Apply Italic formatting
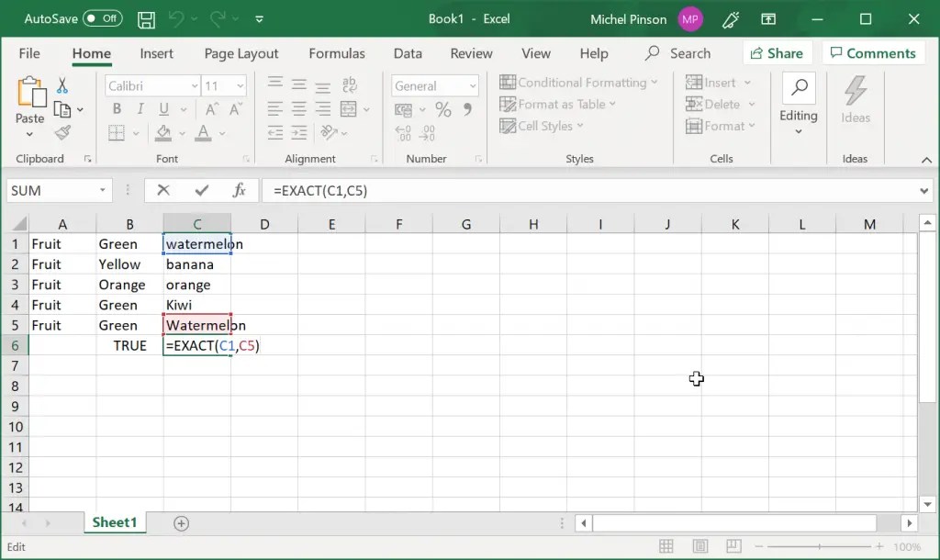Screen dimensions: 940x560 tap(140, 108)
